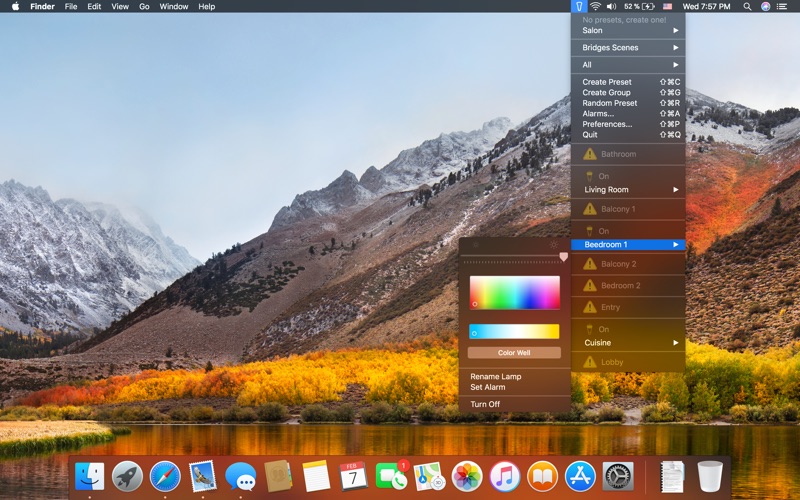The height and width of the screenshot is (500, 800).
Task: Choose Create Preset from the menu
Action: [607, 82]
